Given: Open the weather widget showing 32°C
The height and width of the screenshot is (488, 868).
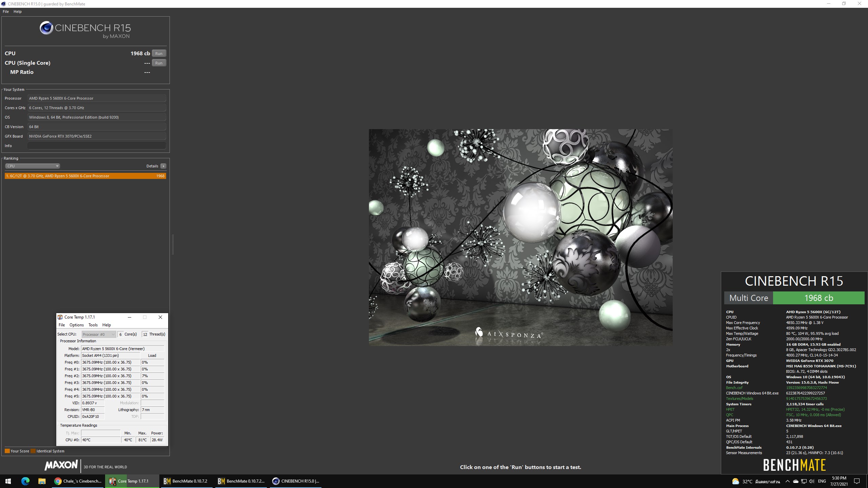Looking at the screenshot, I should [x=756, y=482].
